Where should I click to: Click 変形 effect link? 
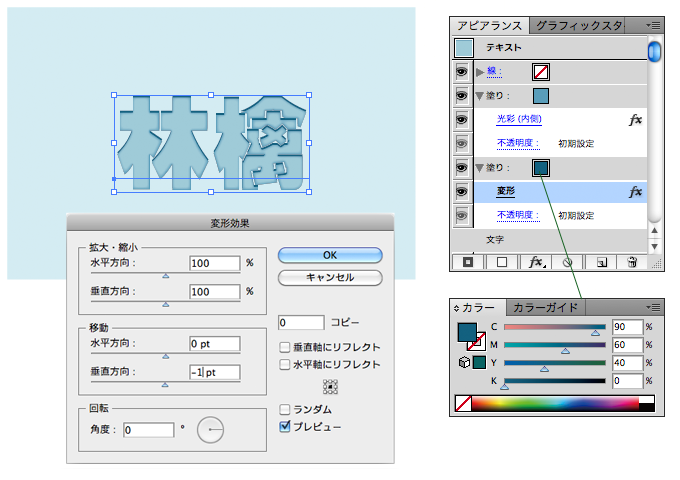coord(506,191)
